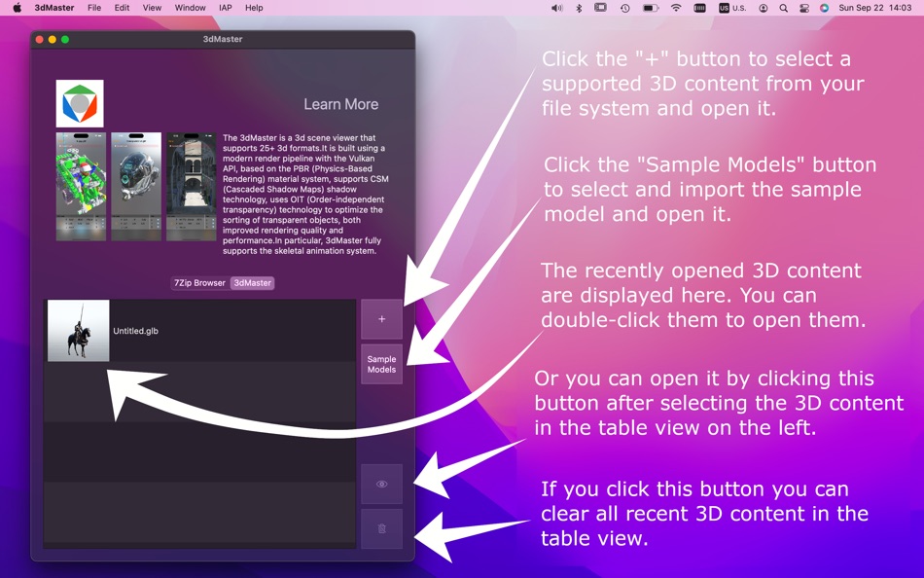Click the user account icon in menu bar

[764, 8]
